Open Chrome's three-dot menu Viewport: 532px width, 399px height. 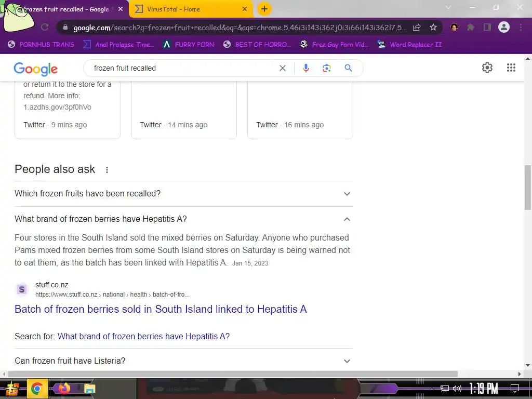click(x=521, y=27)
